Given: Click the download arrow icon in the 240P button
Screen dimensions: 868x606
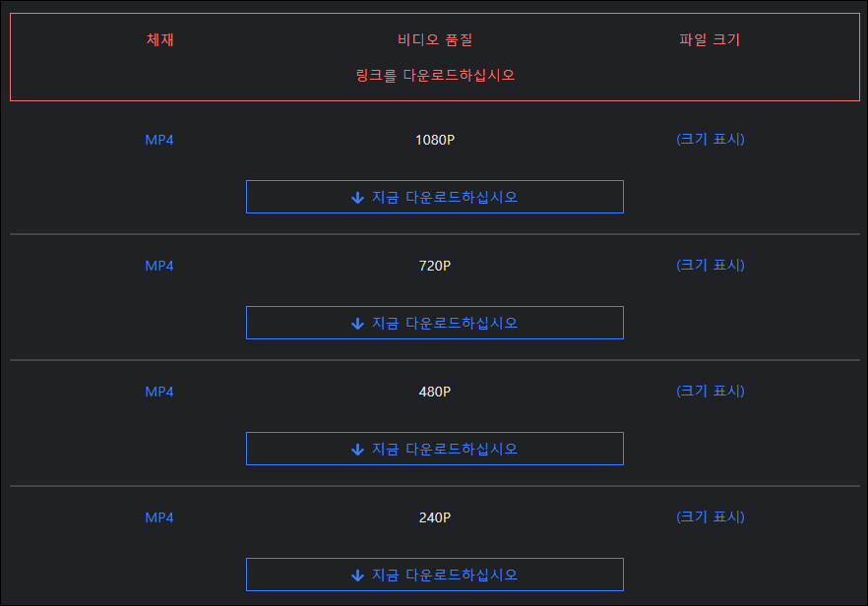Looking at the screenshot, I should [x=357, y=575].
